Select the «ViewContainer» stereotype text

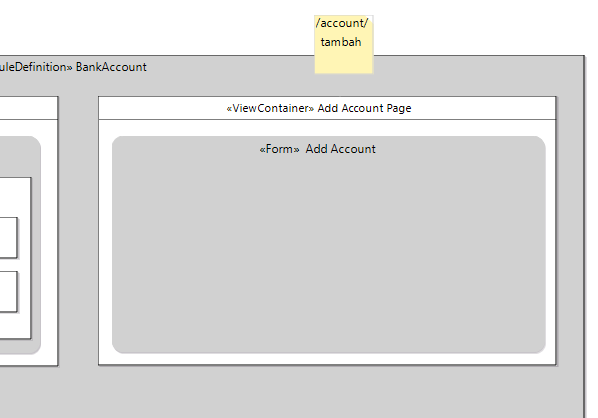point(270,108)
